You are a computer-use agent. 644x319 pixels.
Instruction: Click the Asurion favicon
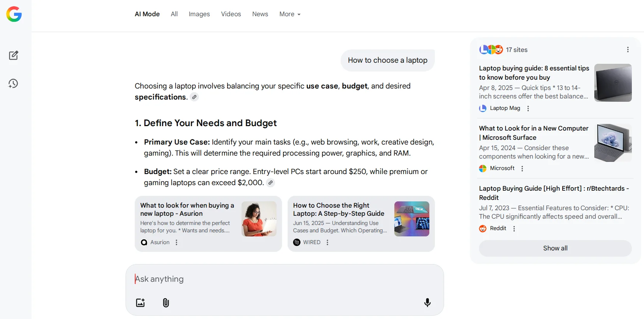tap(144, 242)
